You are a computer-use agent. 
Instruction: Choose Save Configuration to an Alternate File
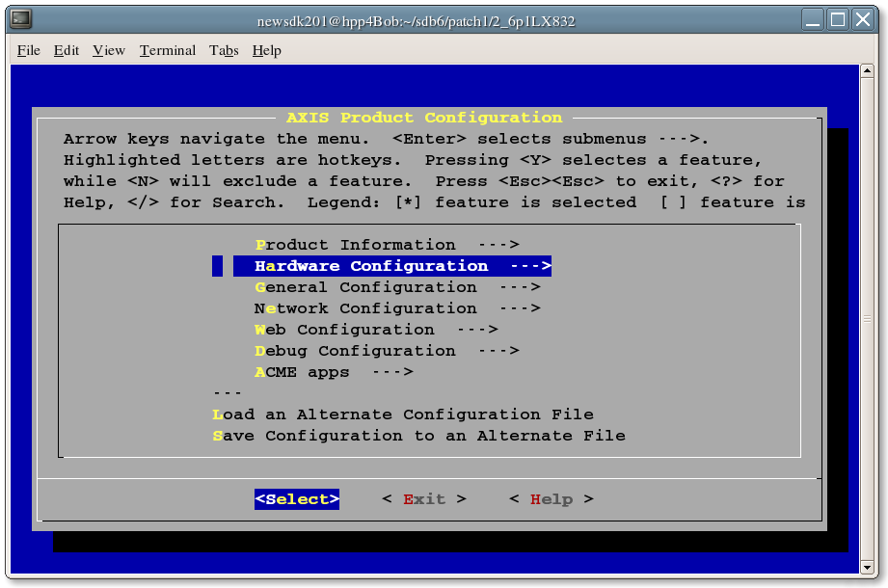click(418, 436)
